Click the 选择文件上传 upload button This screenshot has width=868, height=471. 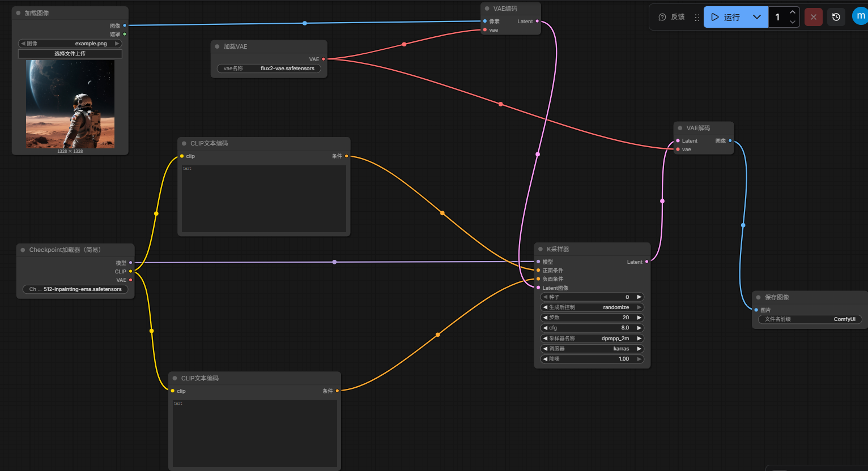pyautogui.click(x=70, y=54)
